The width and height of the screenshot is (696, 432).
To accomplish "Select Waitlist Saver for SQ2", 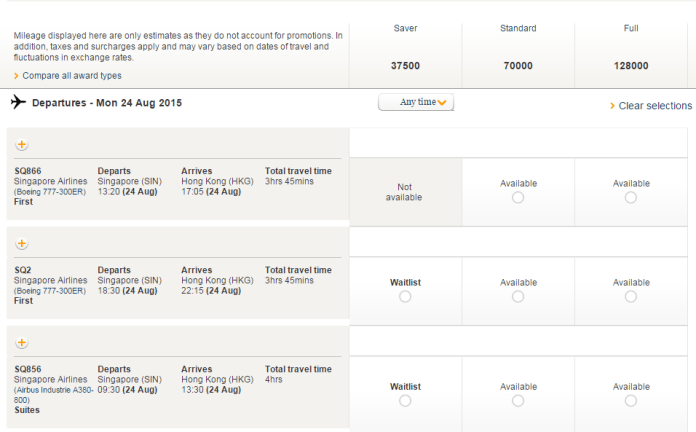I will click(x=405, y=297).
